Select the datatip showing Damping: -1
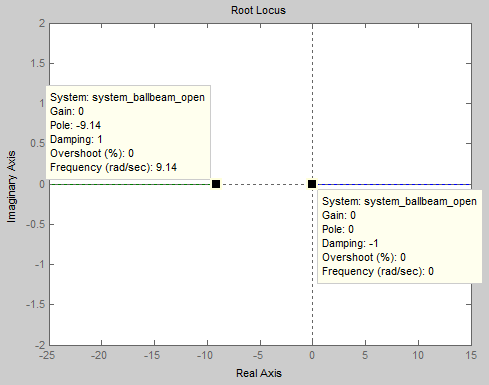Screen dimensions: 489x385 [x=400, y=236]
